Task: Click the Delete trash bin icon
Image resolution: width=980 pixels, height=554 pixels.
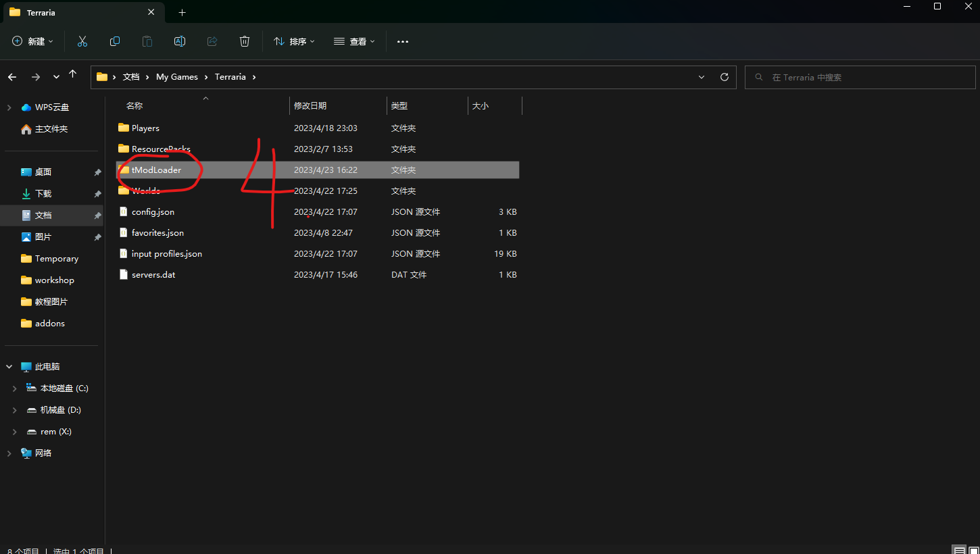Action: point(245,41)
